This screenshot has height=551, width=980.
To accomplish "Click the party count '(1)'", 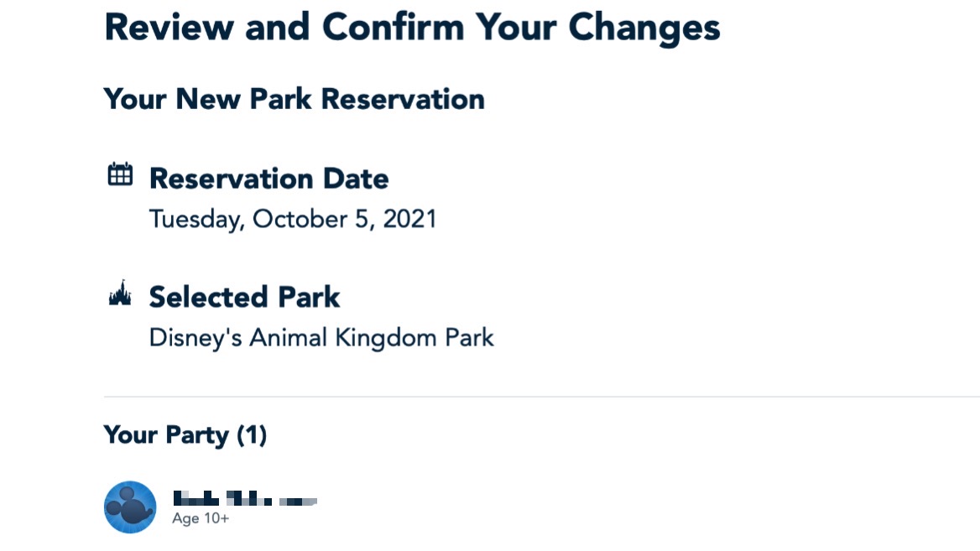I will [252, 435].
